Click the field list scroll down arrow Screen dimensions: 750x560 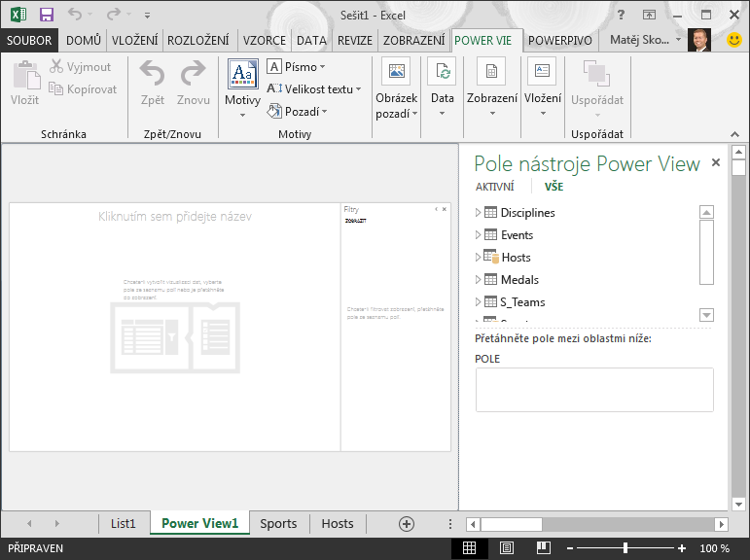point(706,315)
